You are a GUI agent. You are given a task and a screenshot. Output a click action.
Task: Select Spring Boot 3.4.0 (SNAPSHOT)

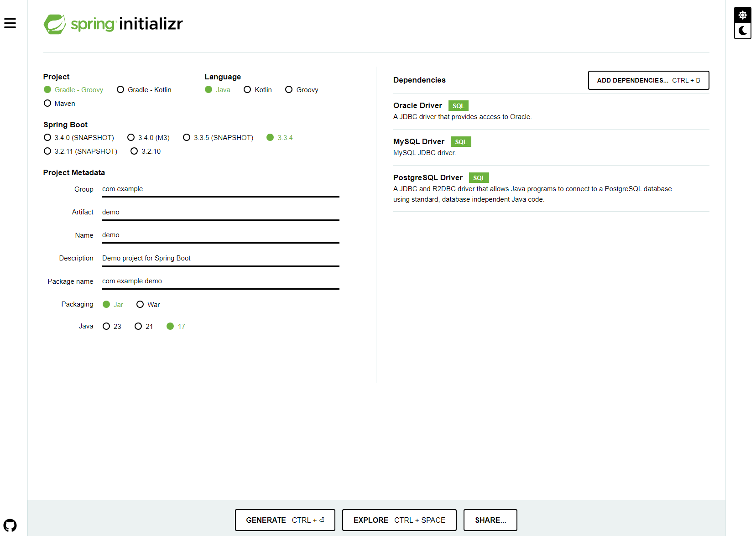[79, 138]
